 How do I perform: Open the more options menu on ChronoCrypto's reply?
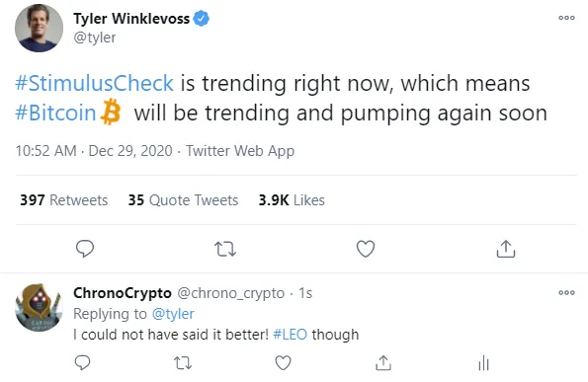(x=566, y=292)
